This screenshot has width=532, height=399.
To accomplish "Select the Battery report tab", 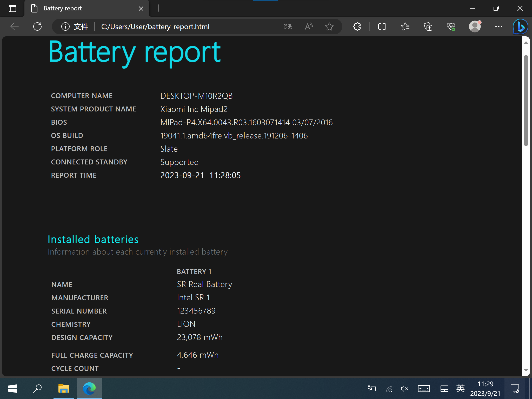I will click(87, 8).
